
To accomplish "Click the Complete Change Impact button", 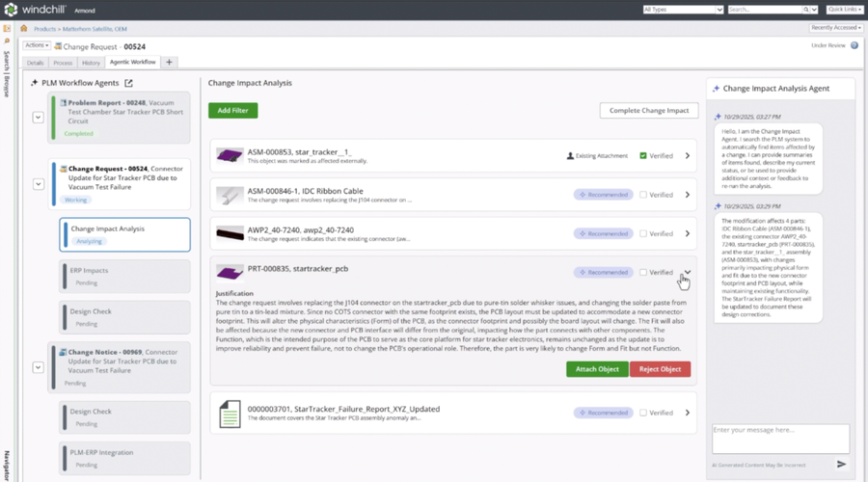I will point(649,111).
